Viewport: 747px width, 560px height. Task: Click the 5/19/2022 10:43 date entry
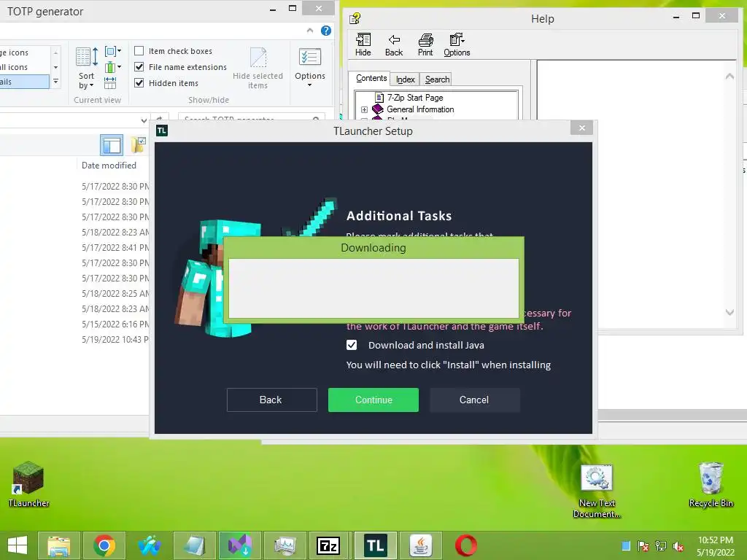pyautogui.click(x=115, y=339)
